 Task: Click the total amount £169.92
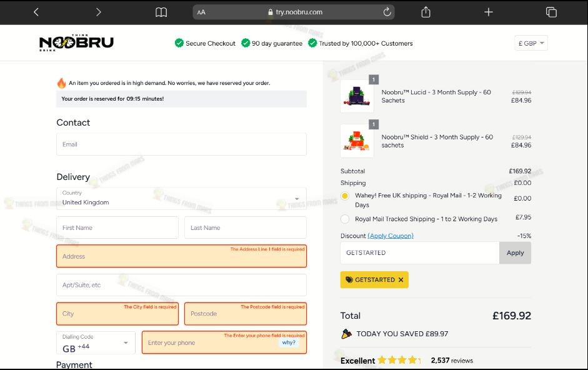tap(512, 316)
